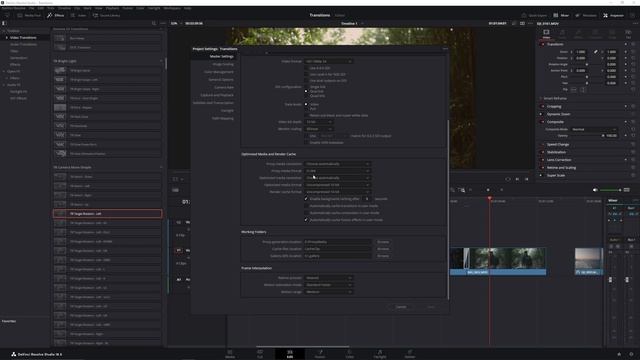This screenshot has height=360, width=640.
Task: Switch to the Deliver page
Action: (410, 353)
